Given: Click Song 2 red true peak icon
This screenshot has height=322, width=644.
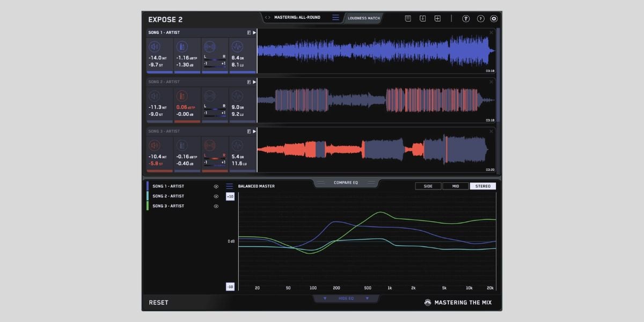Looking at the screenshot, I should 182,96.
